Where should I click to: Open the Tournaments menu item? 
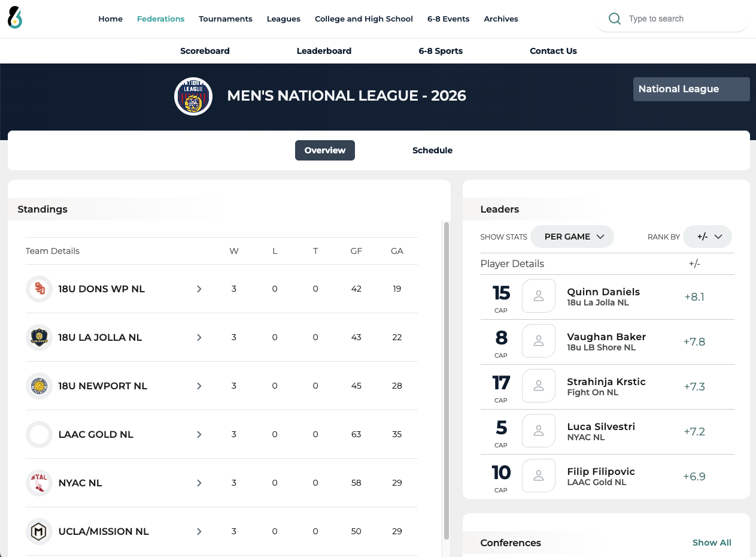(x=226, y=19)
